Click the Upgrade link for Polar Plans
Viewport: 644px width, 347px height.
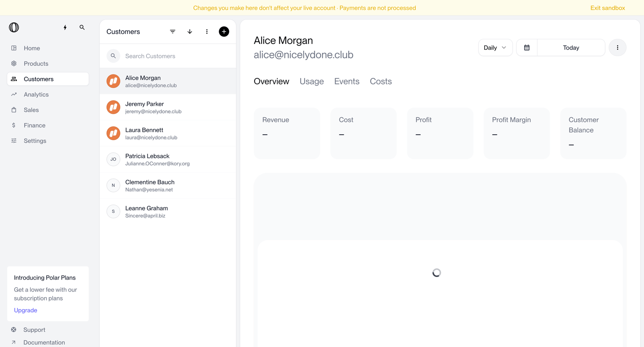26,310
